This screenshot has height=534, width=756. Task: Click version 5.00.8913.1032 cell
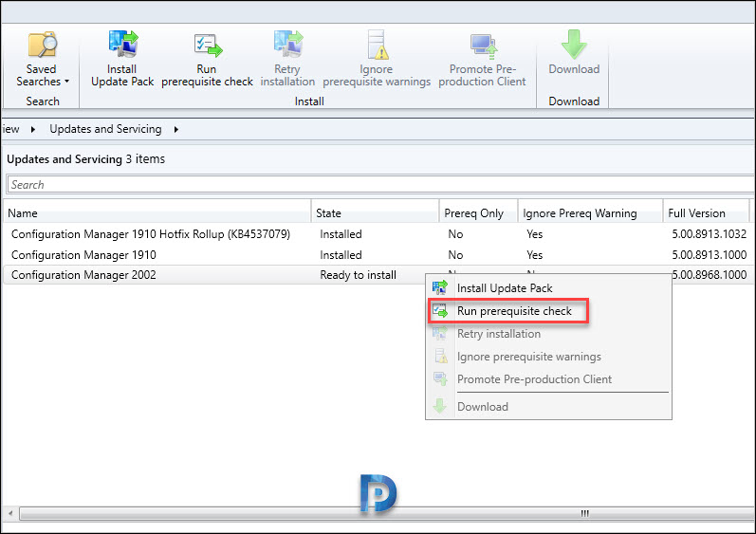click(710, 234)
